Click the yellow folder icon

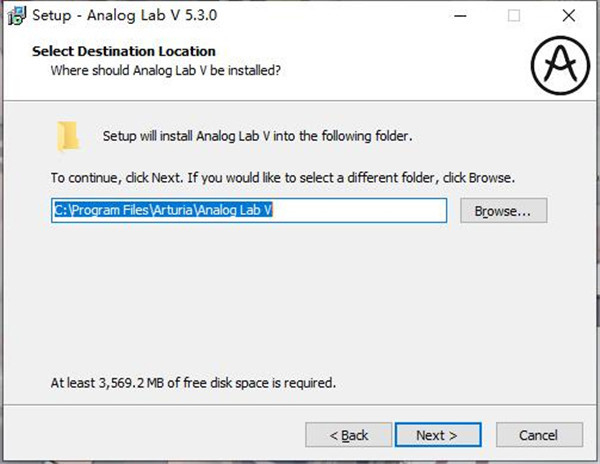point(68,137)
